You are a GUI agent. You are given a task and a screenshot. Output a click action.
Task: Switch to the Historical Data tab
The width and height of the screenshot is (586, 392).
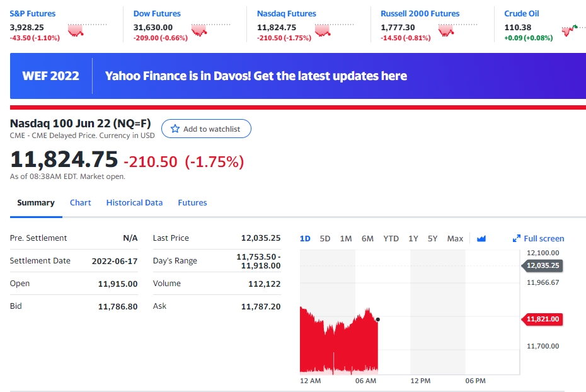click(x=135, y=202)
